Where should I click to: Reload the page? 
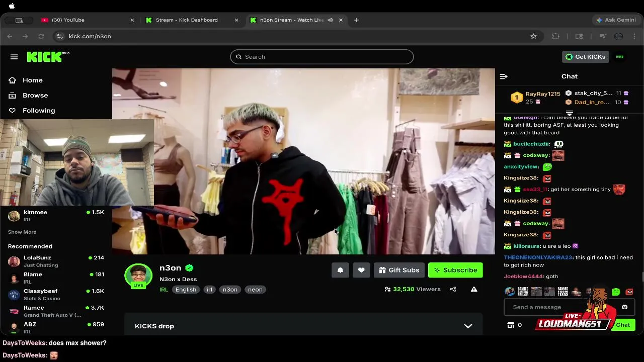coord(41,36)
